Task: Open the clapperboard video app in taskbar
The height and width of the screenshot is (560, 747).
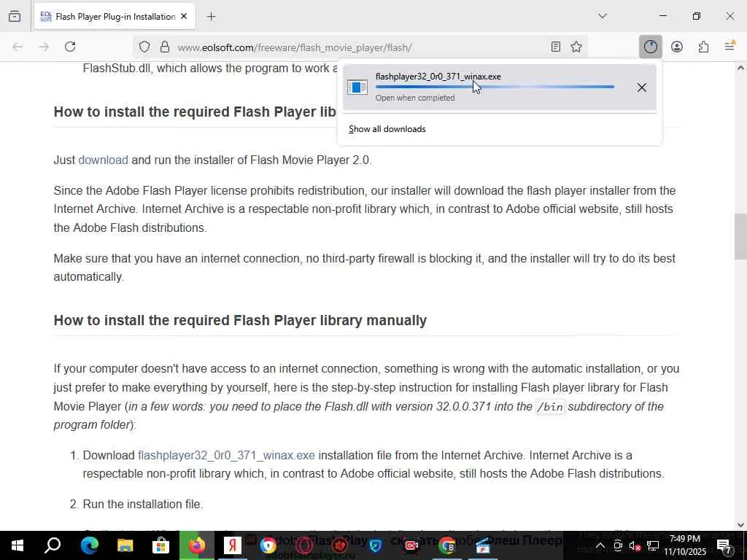Action: pos(483,545)
